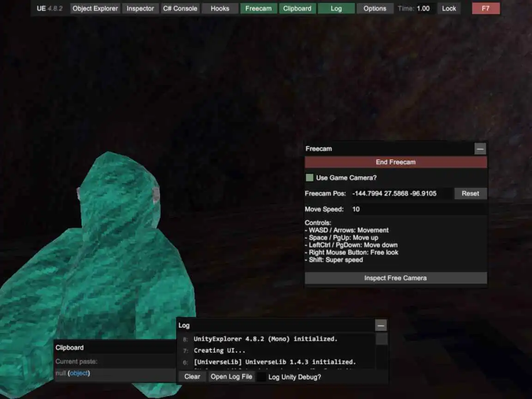Toggle the Freecam panel in navbar
The width and height of the screenshot is (532, 399).
click(259, 8)
